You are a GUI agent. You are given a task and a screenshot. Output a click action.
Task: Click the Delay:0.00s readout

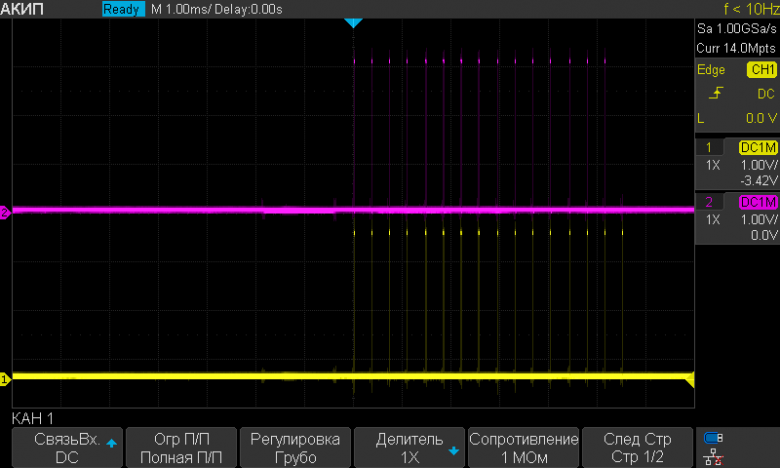(x=248, y=9)
